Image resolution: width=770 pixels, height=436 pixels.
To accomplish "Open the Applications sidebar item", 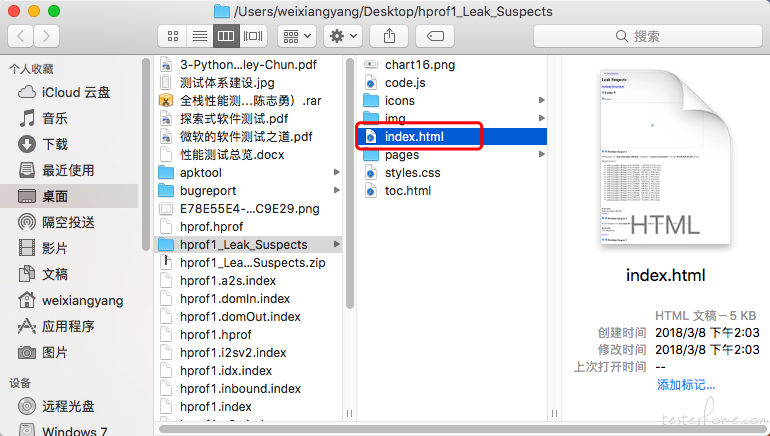I will 68,326.
